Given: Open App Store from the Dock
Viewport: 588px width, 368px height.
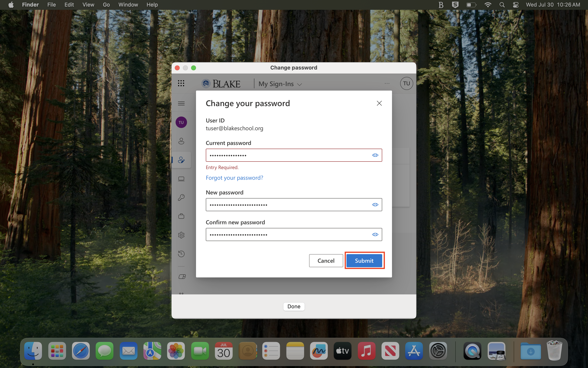Looking at the screenshot, I should [414, 351].
